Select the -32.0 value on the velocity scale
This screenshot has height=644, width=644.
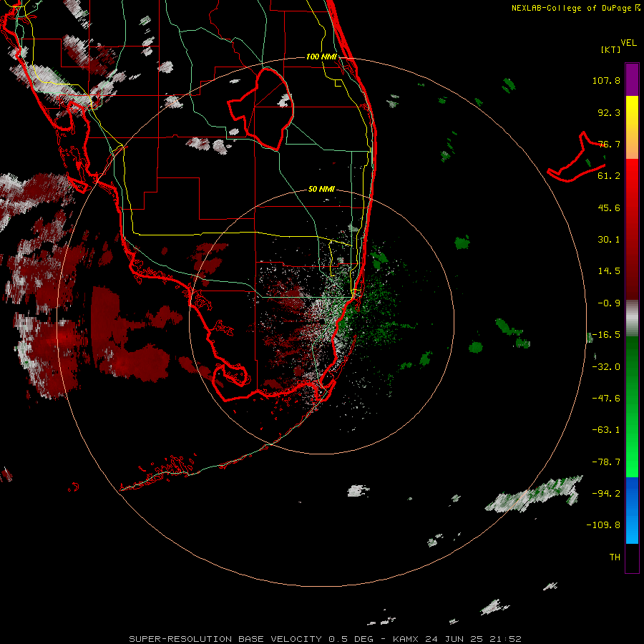point(606,367)
